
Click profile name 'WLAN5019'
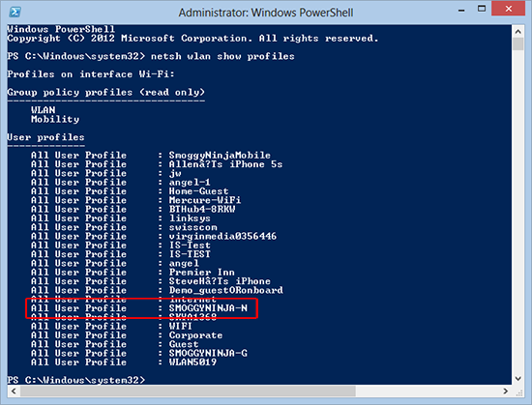tap(192, 362)
